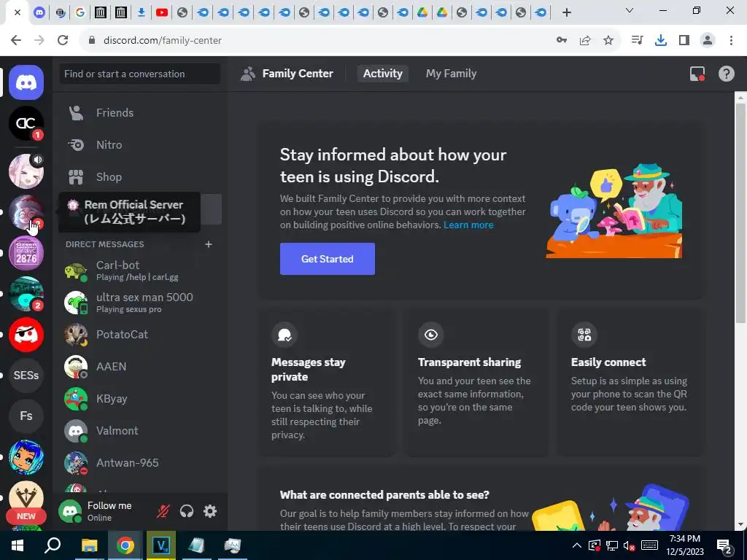Open DM with ultra sex man 5000
747x560 pixels.
click(140, 302)
